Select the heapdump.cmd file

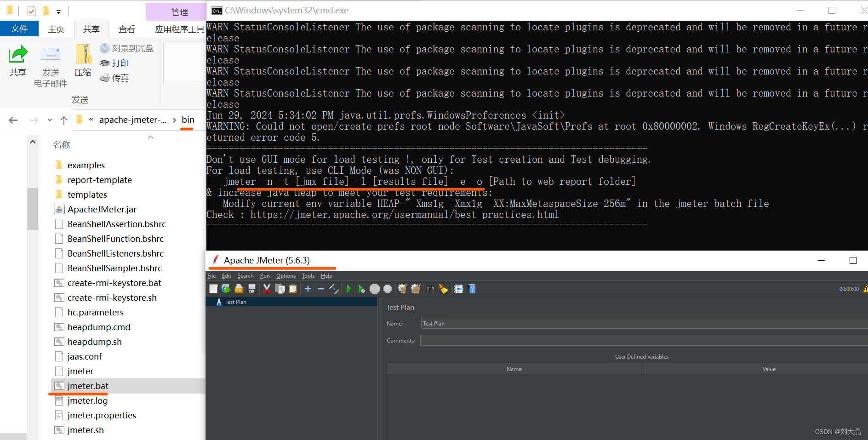(98, 327)
